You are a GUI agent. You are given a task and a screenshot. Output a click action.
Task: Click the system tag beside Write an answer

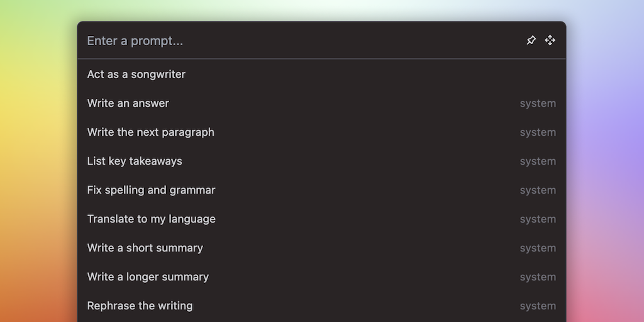538,104
